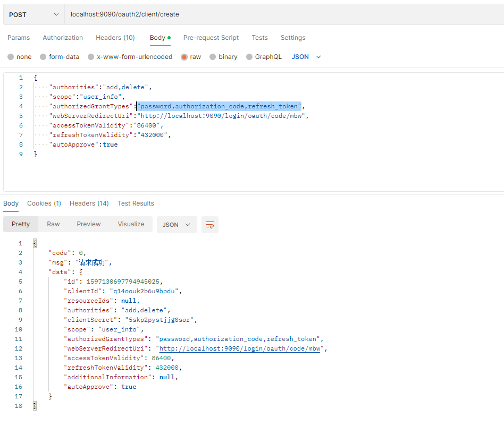
Task: Choose the Pretty response view
Action: coord(21,224)
